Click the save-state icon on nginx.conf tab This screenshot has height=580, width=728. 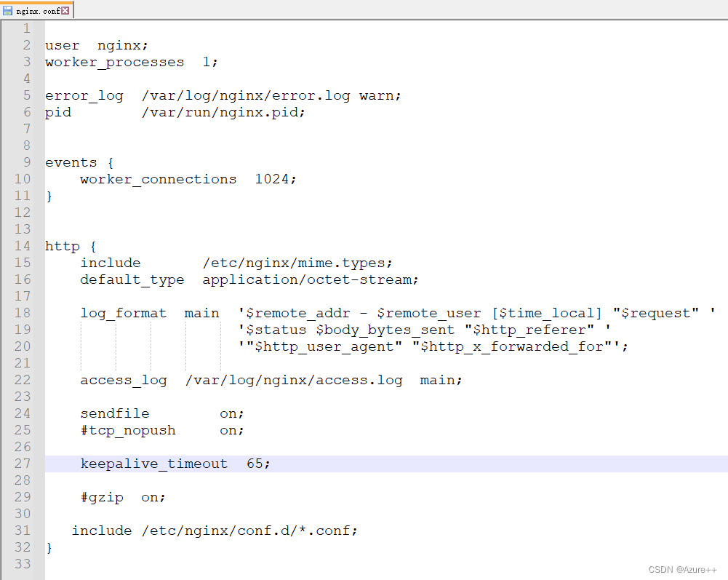click(7, 10)
